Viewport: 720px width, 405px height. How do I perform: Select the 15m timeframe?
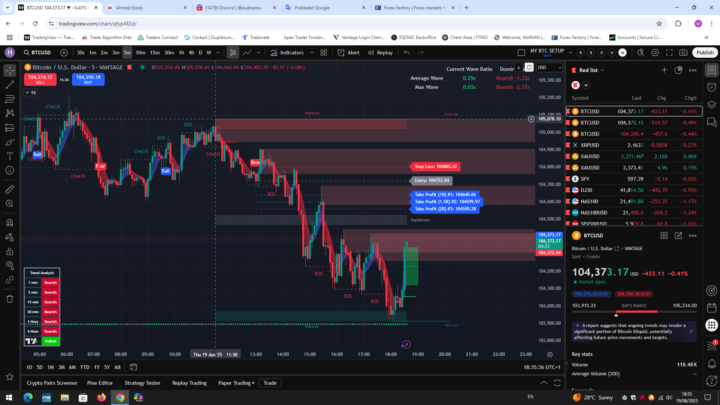pyautogui.click(x=155, y=53)
